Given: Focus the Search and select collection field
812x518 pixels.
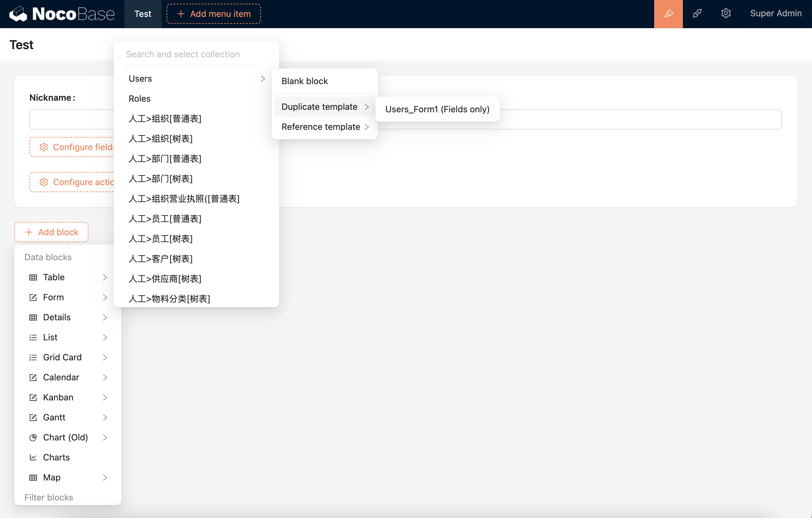Looking at the screenshot, I should 190,54.
